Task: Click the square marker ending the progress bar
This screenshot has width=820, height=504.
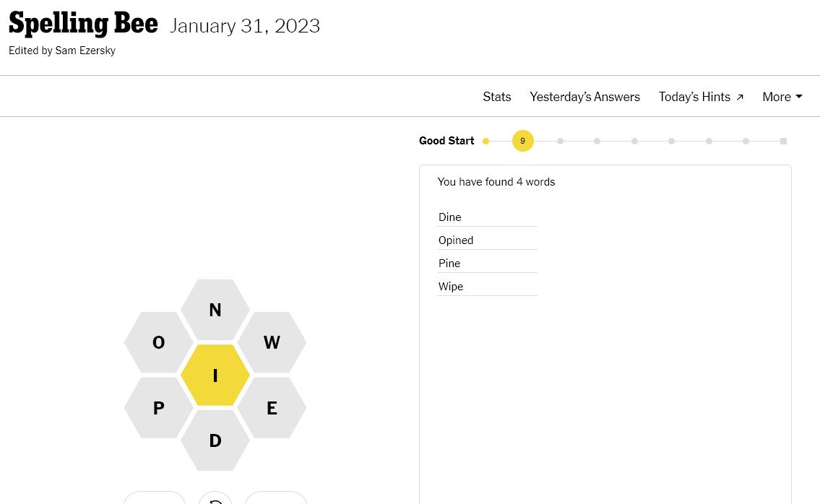Action: pos(782,141)
